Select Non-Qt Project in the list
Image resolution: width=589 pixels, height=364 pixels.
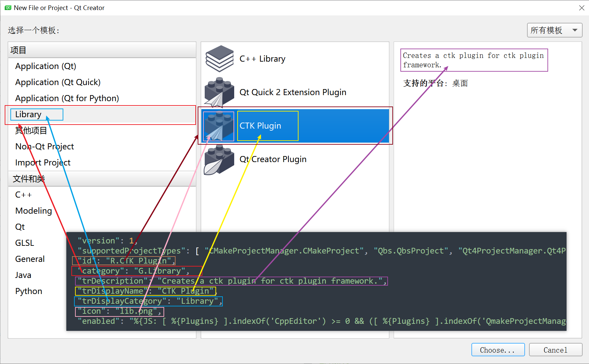point(44,146)
